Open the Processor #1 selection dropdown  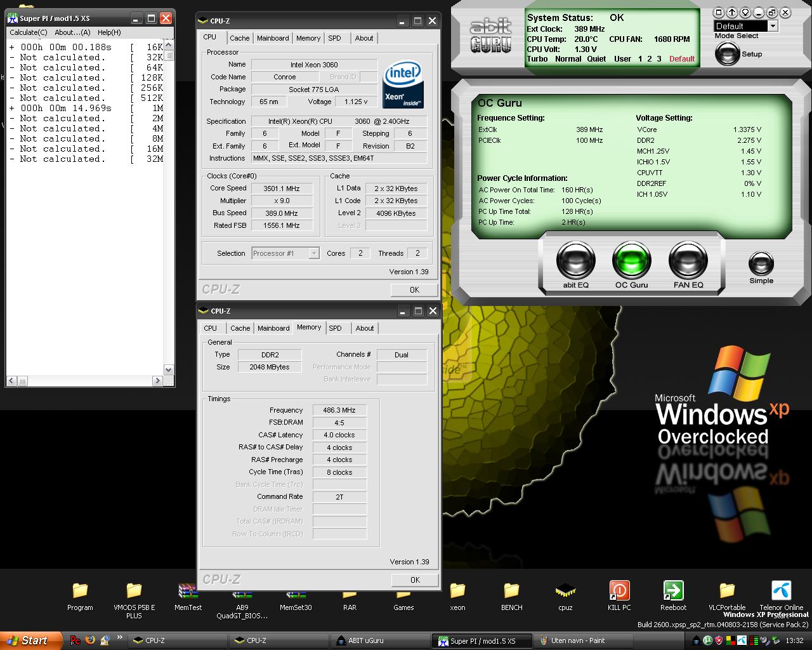pos(285,253)
